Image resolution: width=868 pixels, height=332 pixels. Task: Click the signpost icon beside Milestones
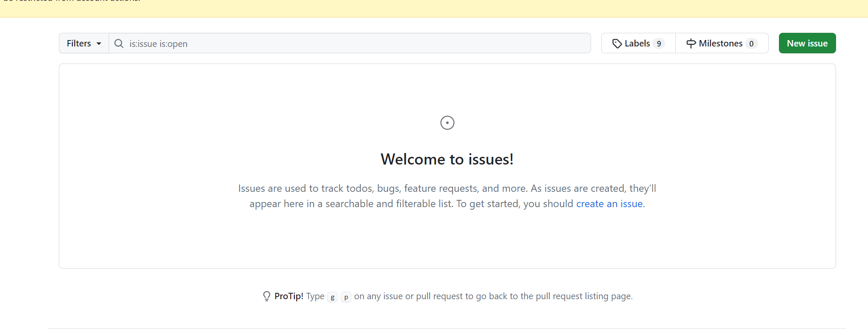(691, 43)
